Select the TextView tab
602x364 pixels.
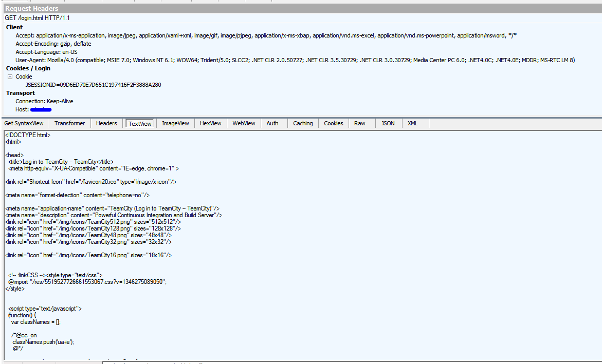140,124
